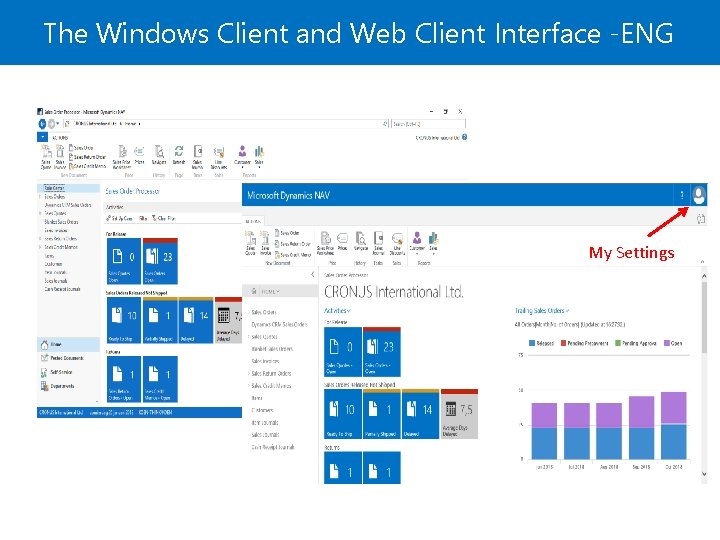Create Sales Invoice from Web Client ribbon
The image size is (720, 540).
coord(265,243)
